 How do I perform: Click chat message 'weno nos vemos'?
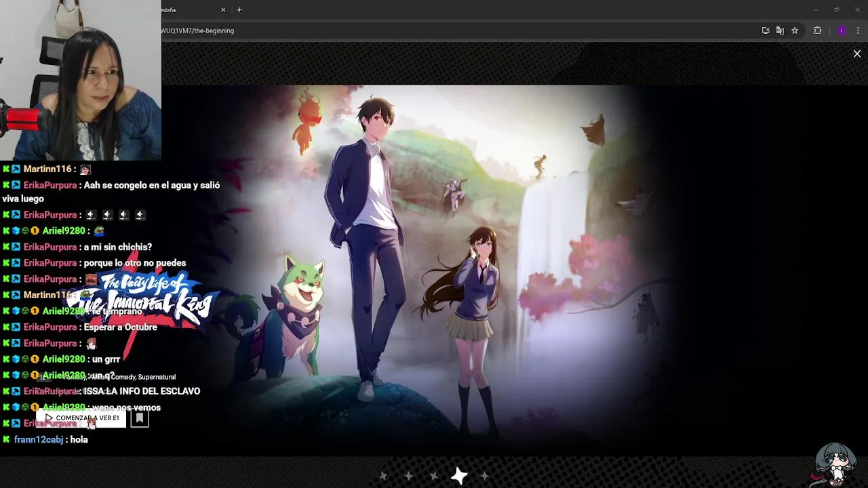tap(126, 408)
